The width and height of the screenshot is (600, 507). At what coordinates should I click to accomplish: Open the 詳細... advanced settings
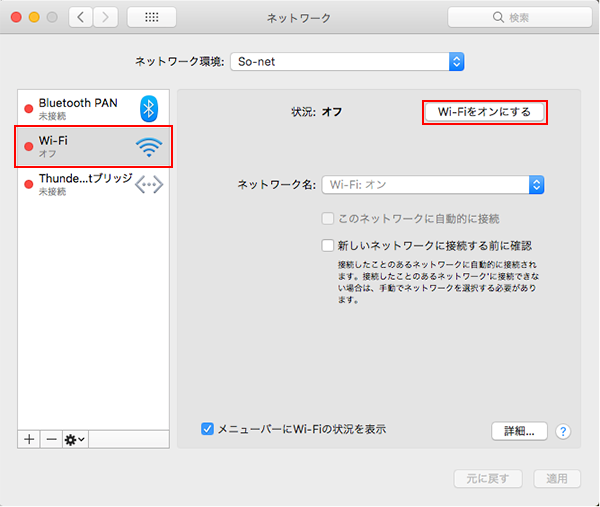518,431
